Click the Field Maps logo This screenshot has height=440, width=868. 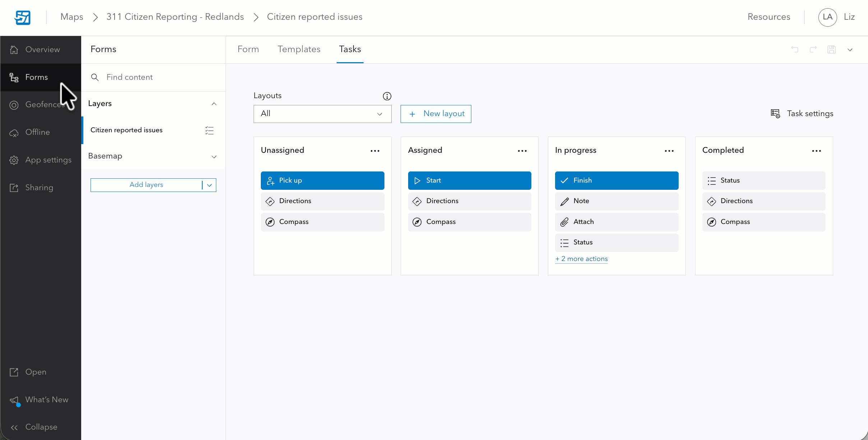coord(22,17)
